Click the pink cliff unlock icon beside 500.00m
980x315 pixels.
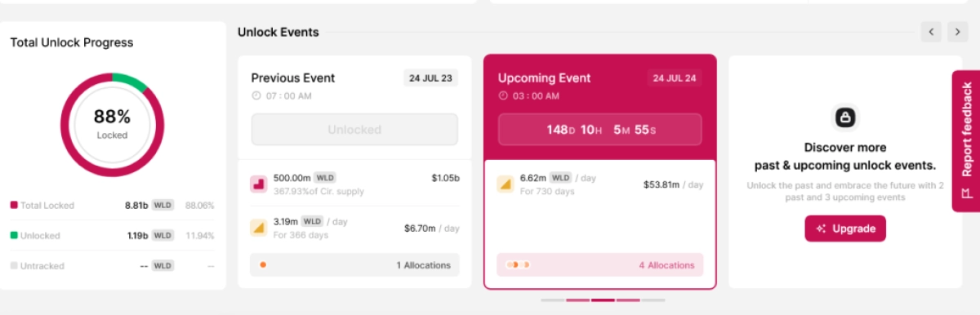coord(258,184)
